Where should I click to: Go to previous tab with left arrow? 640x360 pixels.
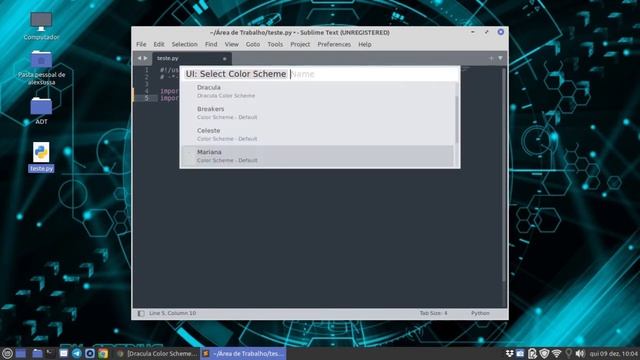[x=139, y=58]
